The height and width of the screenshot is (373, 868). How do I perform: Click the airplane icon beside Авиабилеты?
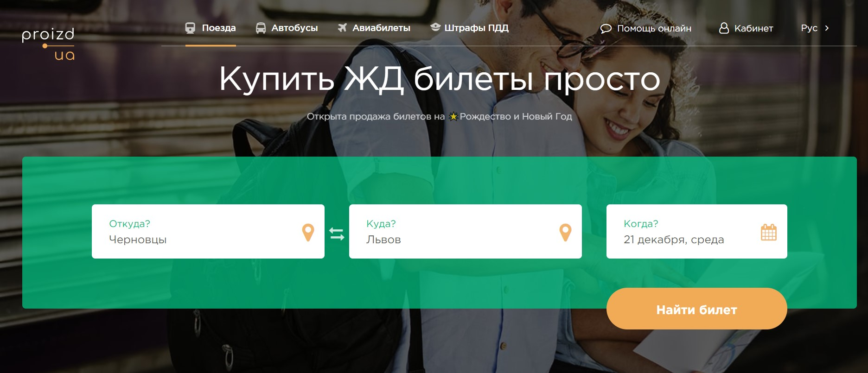coord(342,28)
